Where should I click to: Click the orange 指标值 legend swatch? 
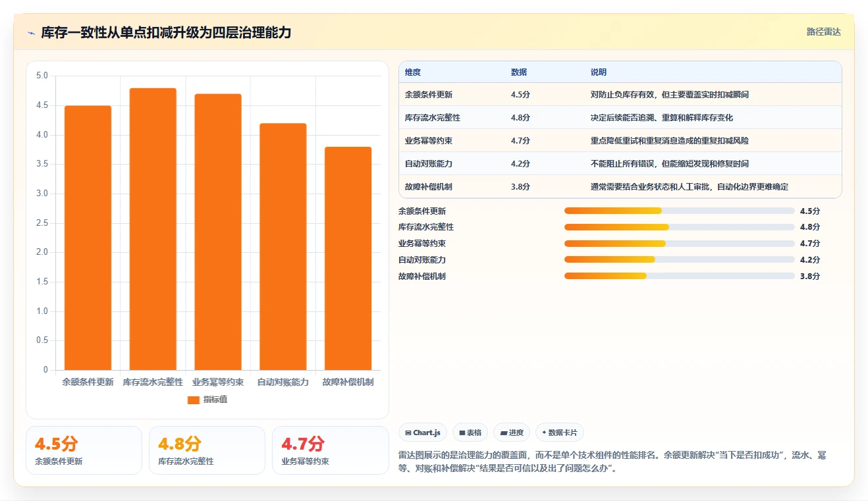(194, 400)
